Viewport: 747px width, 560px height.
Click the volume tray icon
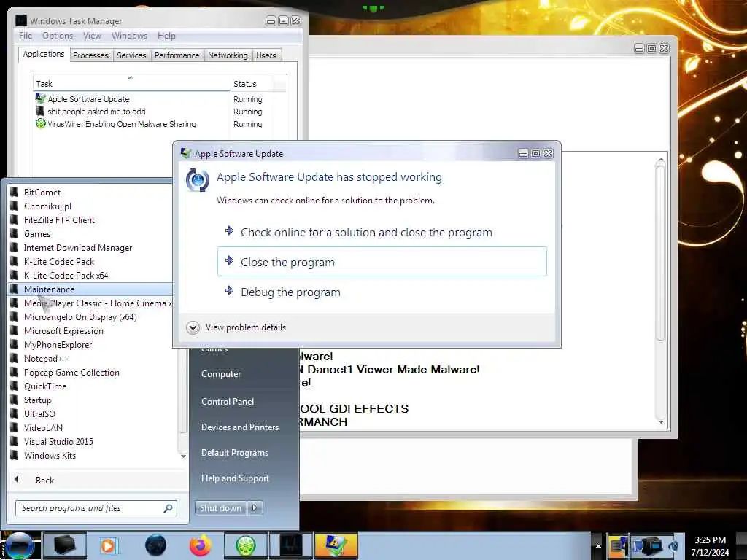[x=673, y=545]
